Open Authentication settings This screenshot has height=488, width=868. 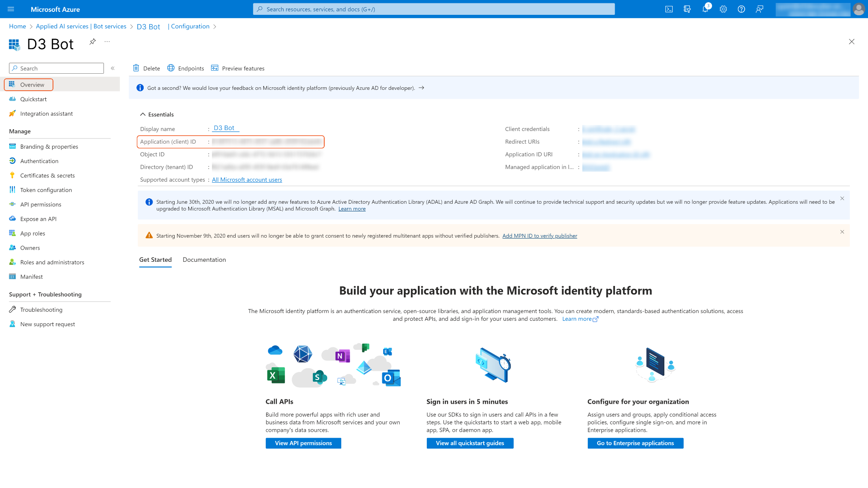39,161
